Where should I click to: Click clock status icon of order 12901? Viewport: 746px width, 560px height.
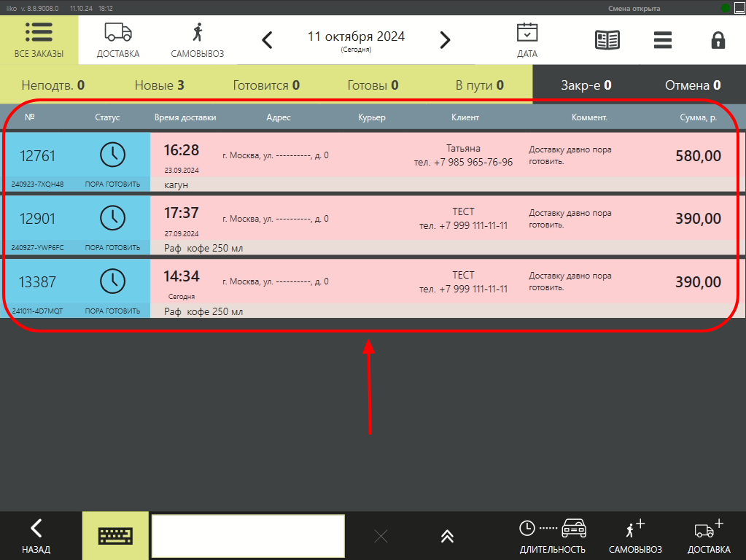tap(113, 218)
